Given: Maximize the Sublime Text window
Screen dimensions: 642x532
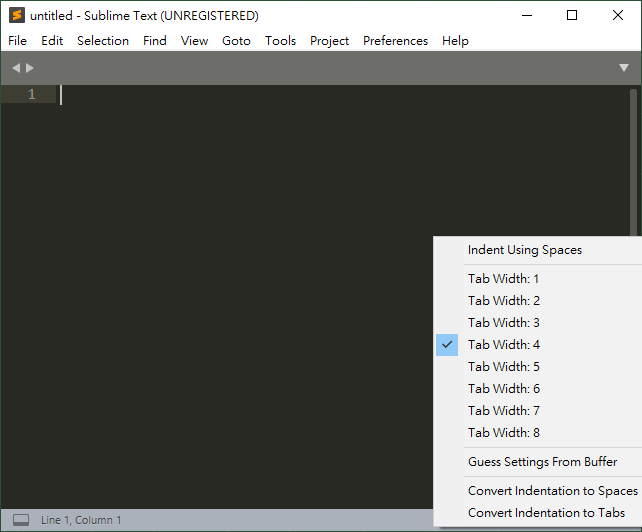Looking at the screenshot, I should (x=572, y=15).
